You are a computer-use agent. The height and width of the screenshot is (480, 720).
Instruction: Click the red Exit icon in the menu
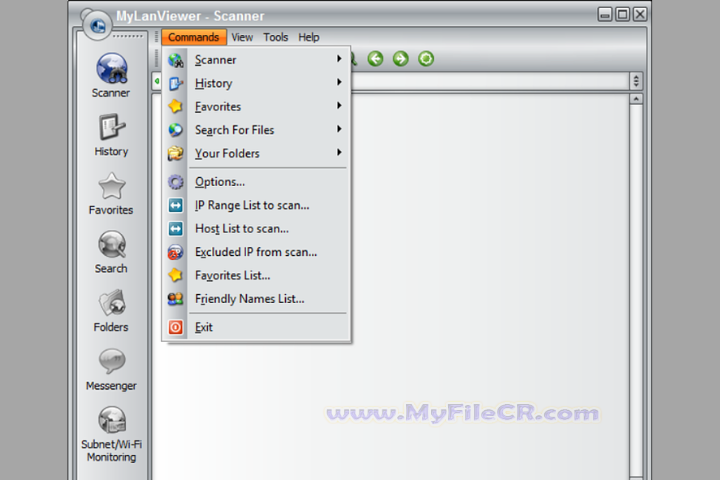point(175,327)
